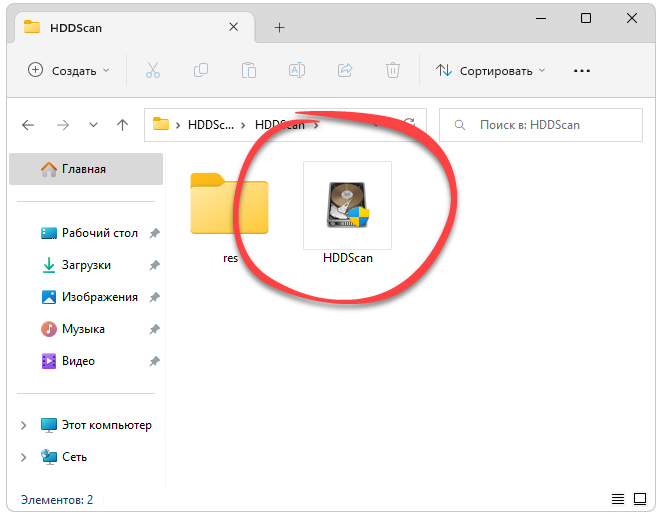Click the HDDScan file name label
Viewport: 660px width, 515px height.
pos(348,258)
